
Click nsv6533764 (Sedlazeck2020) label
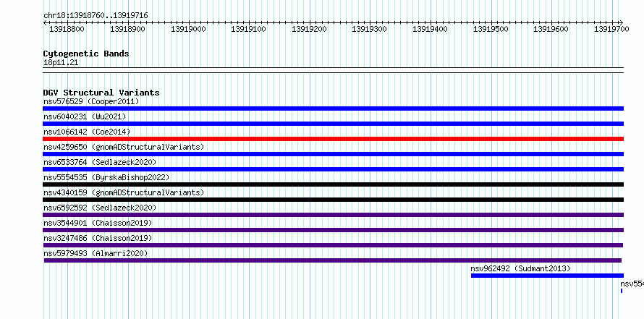[x=100, y=162]
